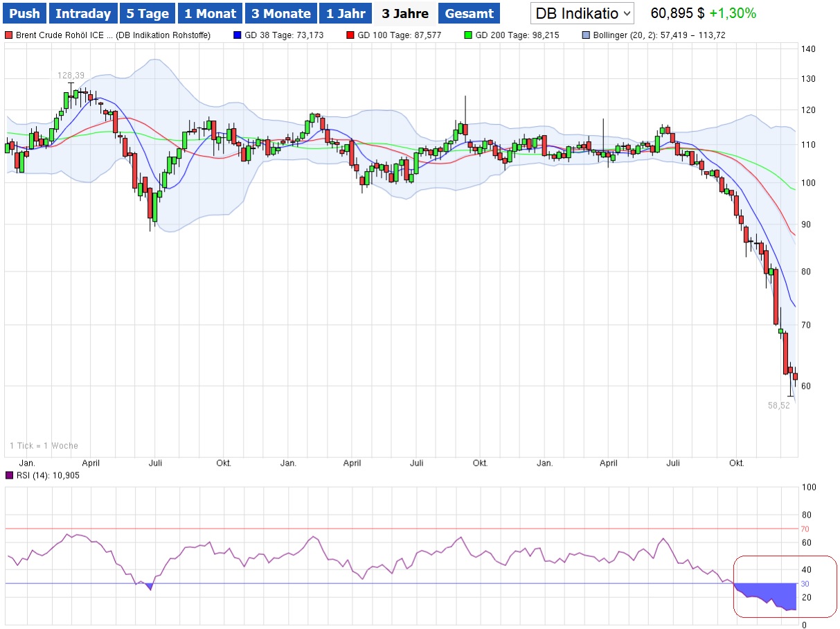Viewport: 840px width, 629px height.
Task: Switch to Intraday time range
Action: pyautogui.click(x=83, y=13)
